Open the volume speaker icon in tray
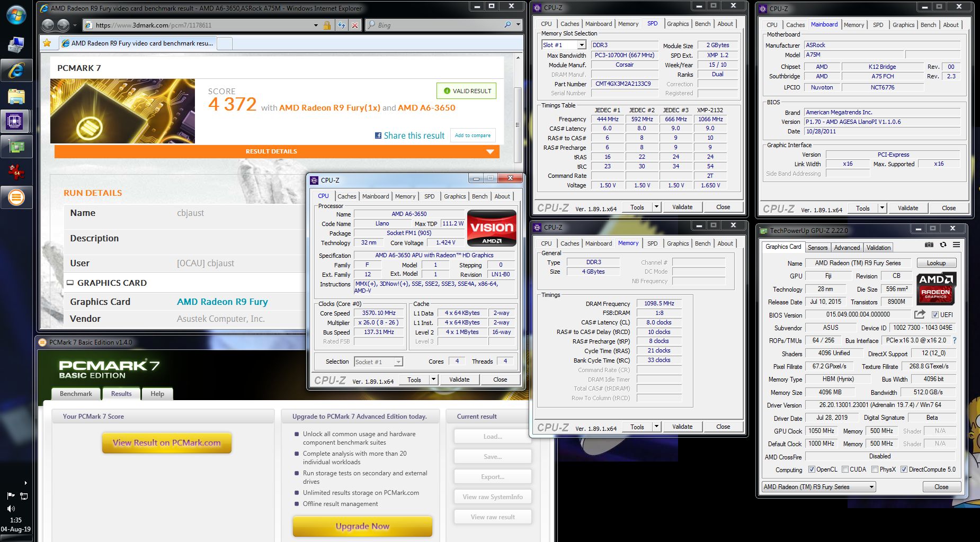The width and height of the screenshot is (980, 542). (x=11, y=509)
